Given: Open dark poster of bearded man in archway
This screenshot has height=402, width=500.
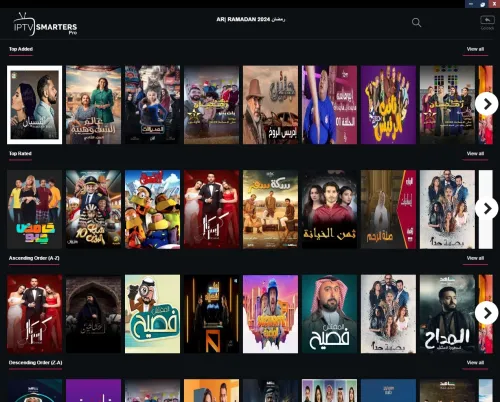Looking at the screenshot, I should (x=94, y=314).
